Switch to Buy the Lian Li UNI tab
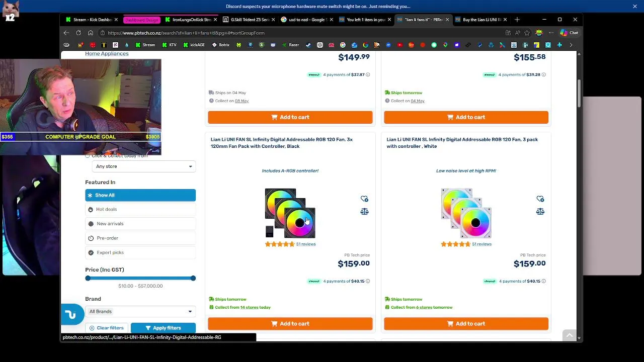This screenshot has height=362, width=644. coord(481,20)
